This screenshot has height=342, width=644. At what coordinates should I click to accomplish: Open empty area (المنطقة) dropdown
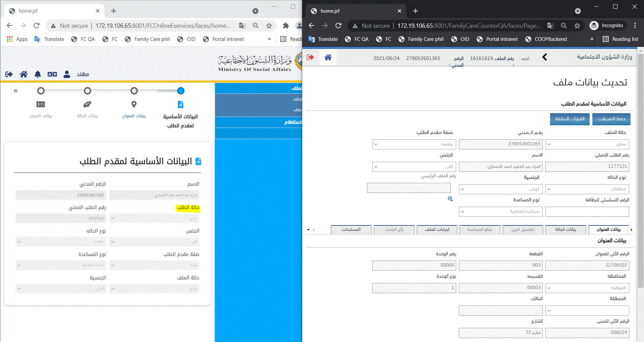click(587, 311)
